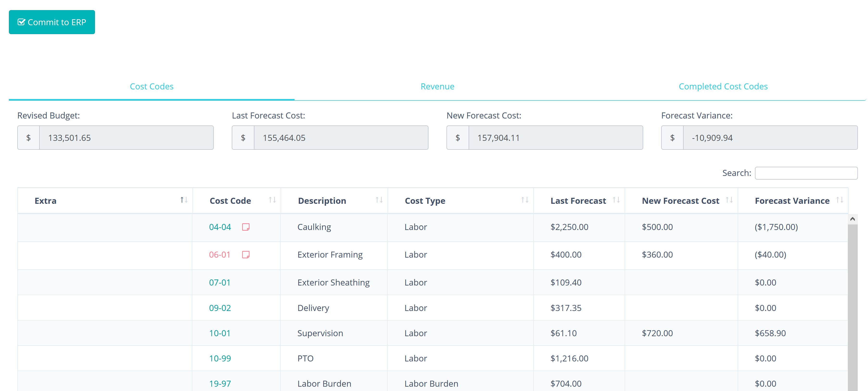
Task: Click the $317.35 last forecast value
Action: (566, 308)
